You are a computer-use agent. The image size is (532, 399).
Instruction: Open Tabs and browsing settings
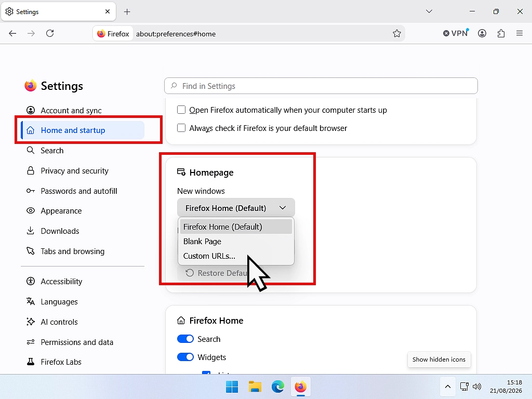[83, 251]
